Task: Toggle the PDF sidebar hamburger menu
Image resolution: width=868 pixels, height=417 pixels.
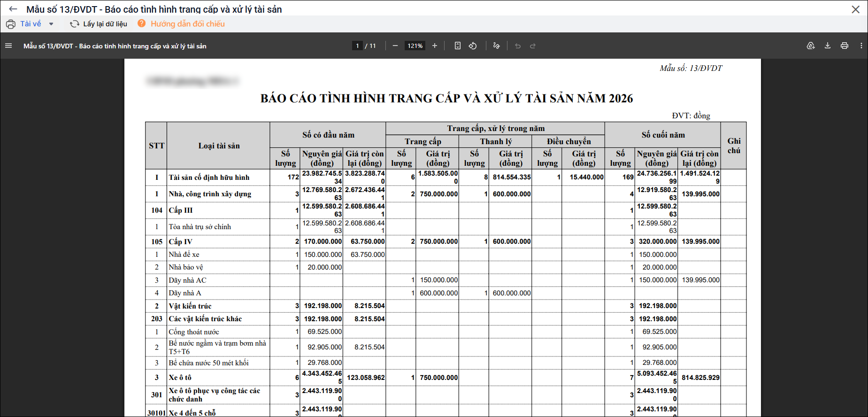Action: tap(8, 46)
